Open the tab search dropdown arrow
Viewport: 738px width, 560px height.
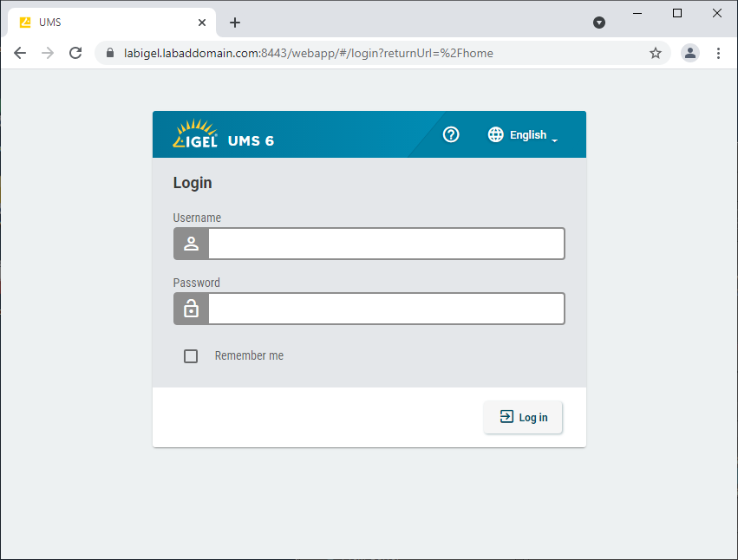pyautogui.click(x=599, y=23)
